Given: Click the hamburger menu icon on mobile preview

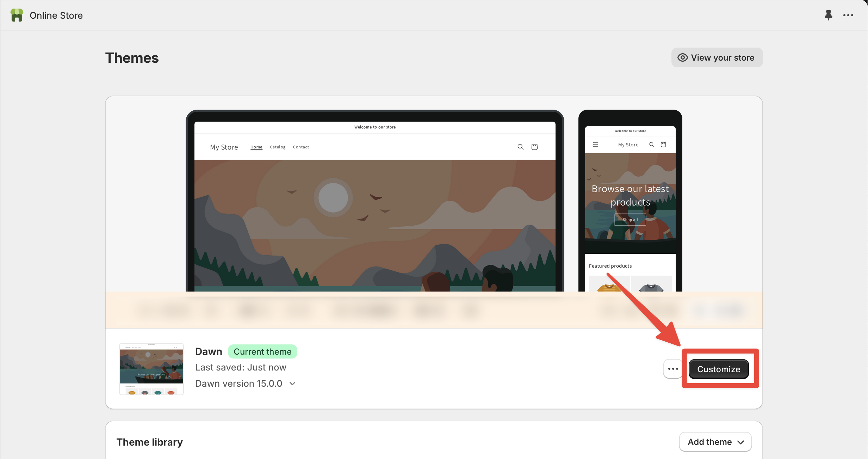Looking at the screenshot, I should pos(595,144).
